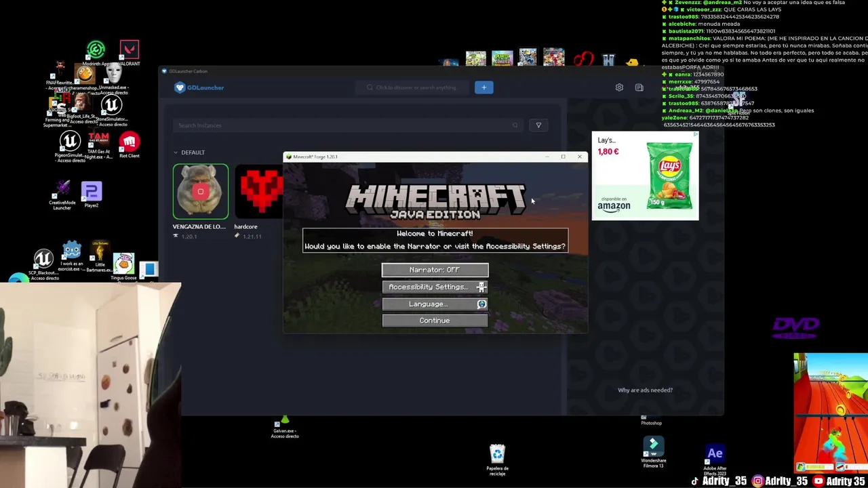Click the discover search bar in GDLauncher

414,87
